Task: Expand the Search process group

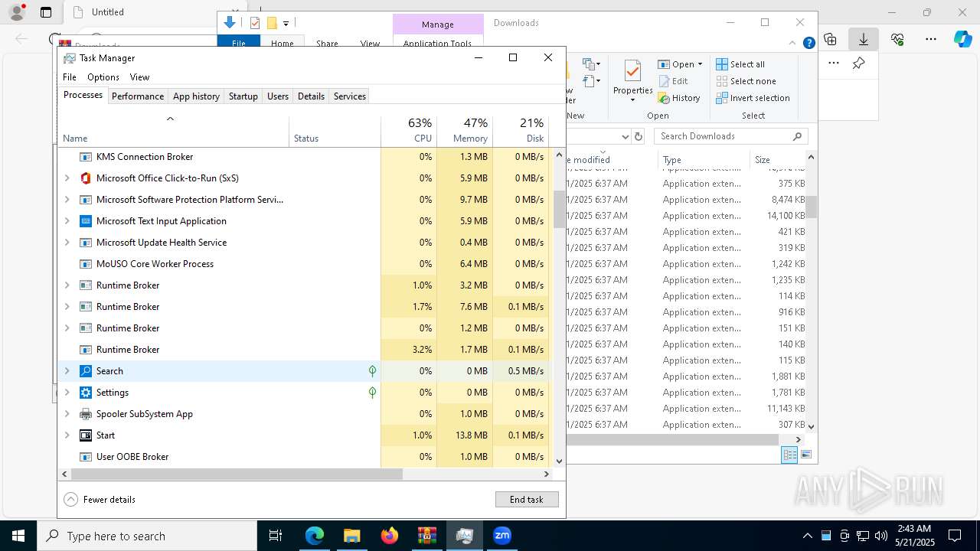Action: pyautogui.click(x=67, y=371)
